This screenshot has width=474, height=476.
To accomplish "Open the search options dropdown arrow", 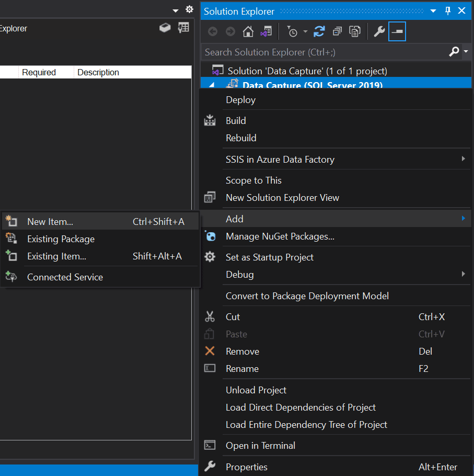I will click(464, 52).
